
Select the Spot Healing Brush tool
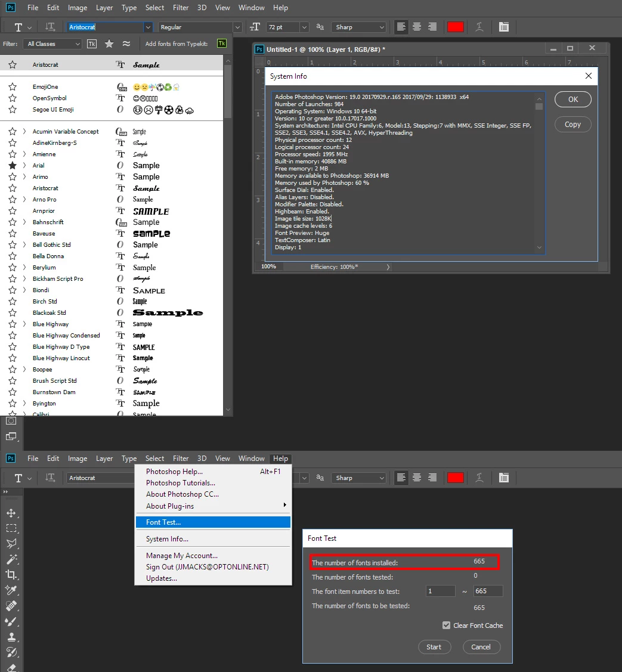(x=11, y=606)
